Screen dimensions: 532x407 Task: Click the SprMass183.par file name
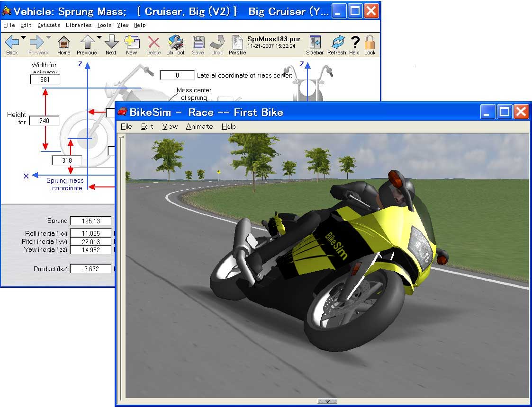(x=274, y=39)
